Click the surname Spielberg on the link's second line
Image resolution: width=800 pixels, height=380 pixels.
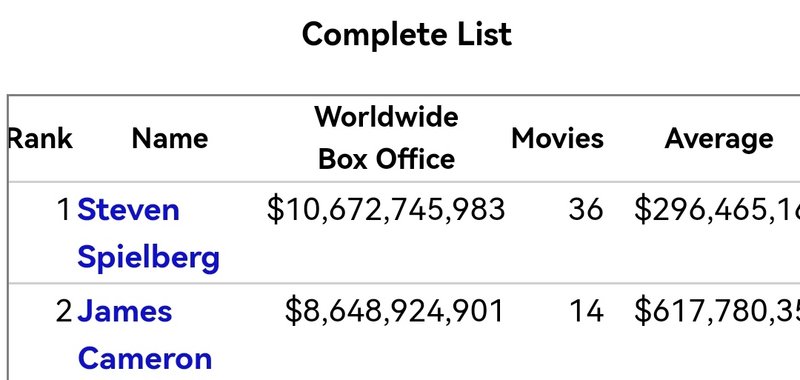(148, 257)
